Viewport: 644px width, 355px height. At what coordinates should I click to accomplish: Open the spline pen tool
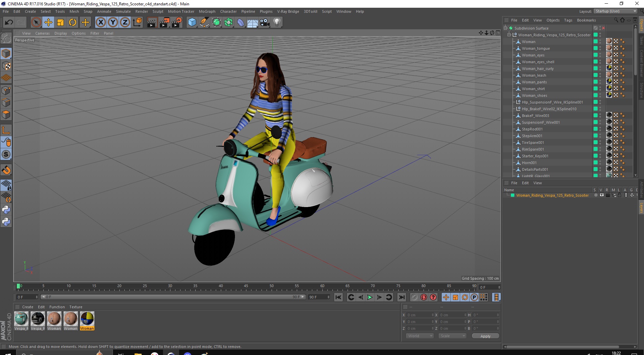click(204, 23)
